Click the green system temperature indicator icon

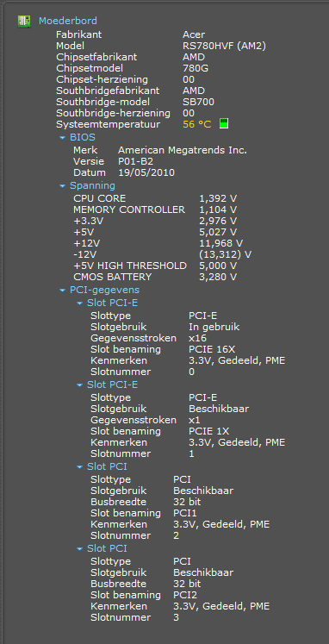point(224,123)
